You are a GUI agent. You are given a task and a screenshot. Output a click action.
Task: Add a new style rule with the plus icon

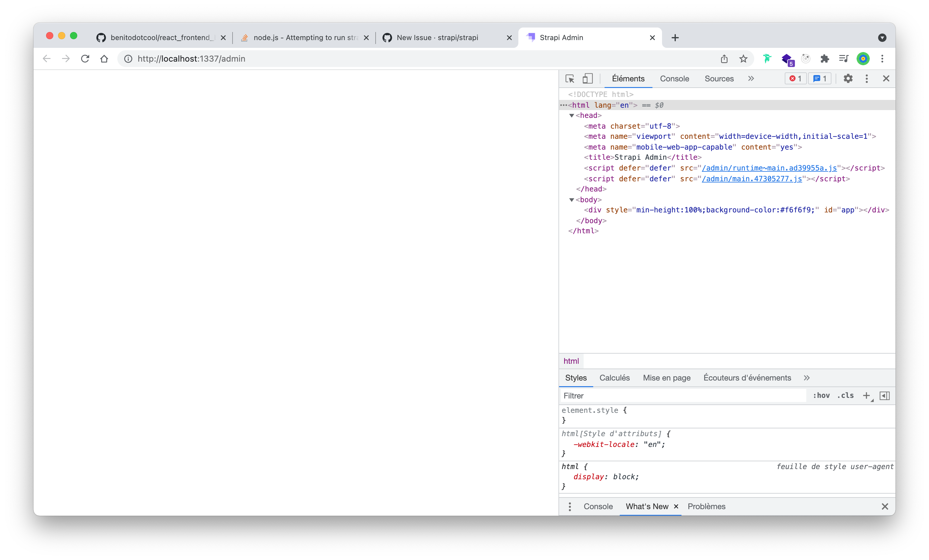tap(867, 396)
